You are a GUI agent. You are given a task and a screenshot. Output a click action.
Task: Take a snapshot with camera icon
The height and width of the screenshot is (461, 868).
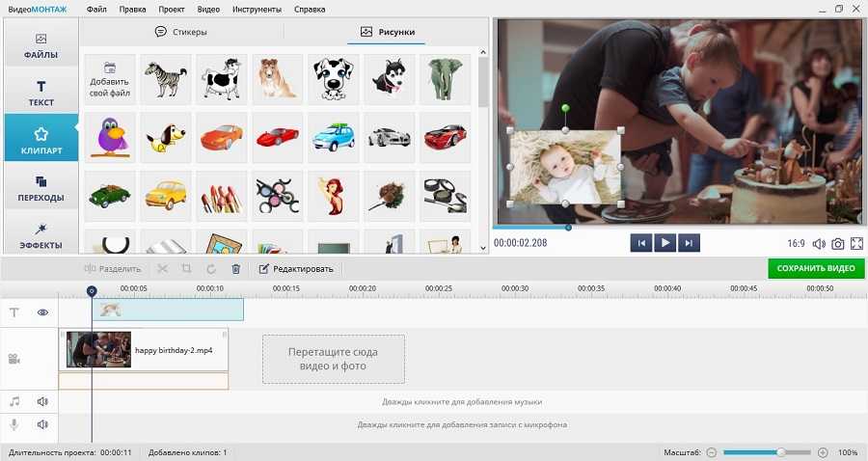[x=838, y=243]
